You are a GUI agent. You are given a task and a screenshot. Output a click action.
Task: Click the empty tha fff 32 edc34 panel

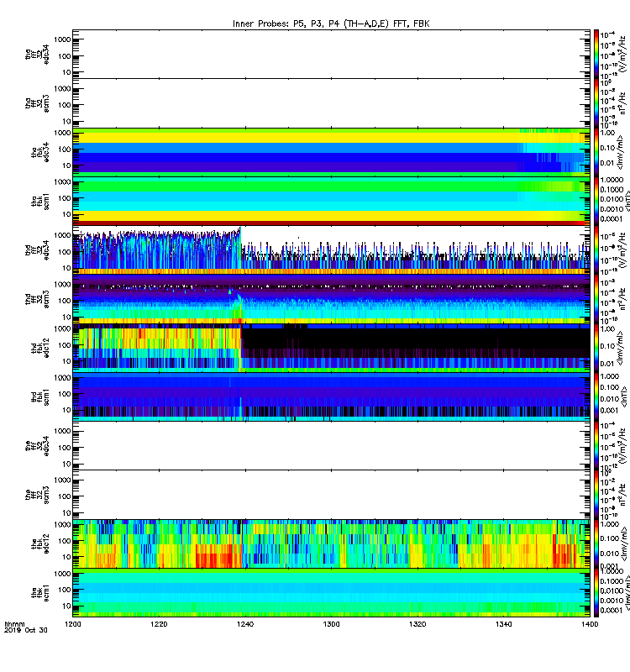pos(331,54)
